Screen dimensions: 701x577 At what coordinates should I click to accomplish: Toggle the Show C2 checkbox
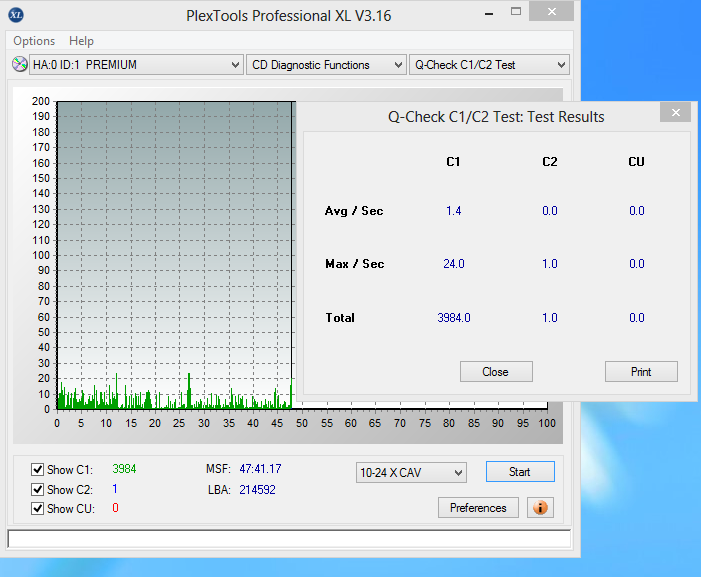pos(38,489)
